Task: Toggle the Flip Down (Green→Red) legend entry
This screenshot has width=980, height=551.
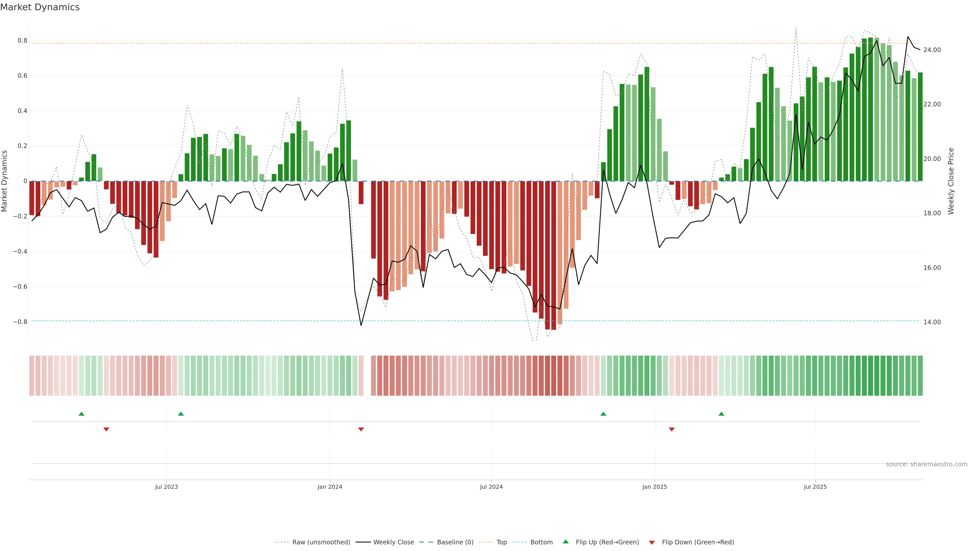Action: (x=698, y=542)
